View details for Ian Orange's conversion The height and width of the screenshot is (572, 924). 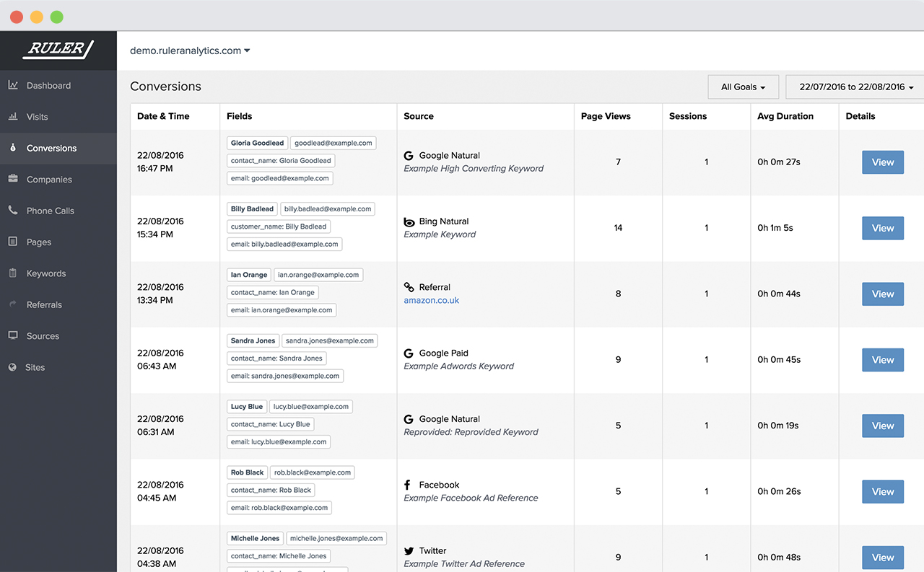point(883,294)
